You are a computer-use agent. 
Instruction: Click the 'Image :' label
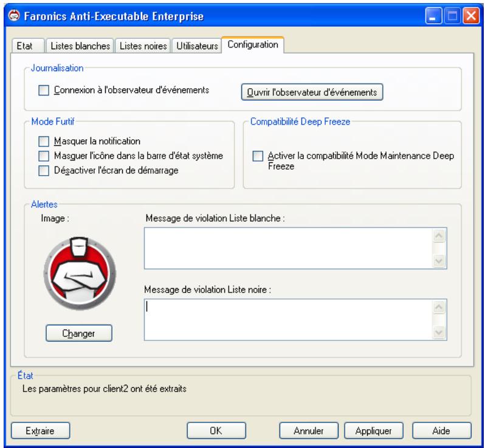click(55, 218)
